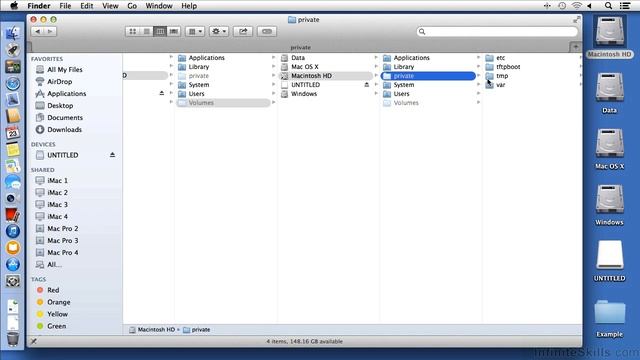Viewport: 640px width, 360px height.
Task: Open Applications in sidebar favorites
Action: coord(67,94)
